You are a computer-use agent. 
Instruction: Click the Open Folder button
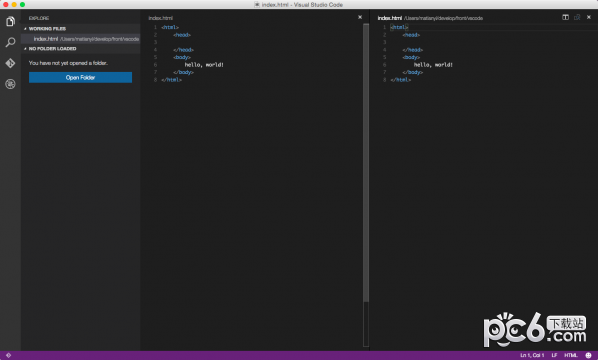tap(80, 77)
